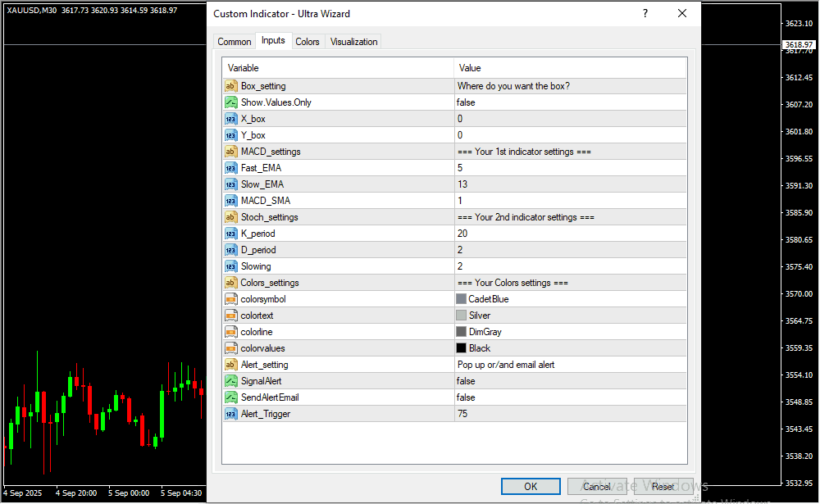This screenshot has width=820, height=504.
Task: Toggle the SendAlertEmail false value
Action: coord(570,397)
